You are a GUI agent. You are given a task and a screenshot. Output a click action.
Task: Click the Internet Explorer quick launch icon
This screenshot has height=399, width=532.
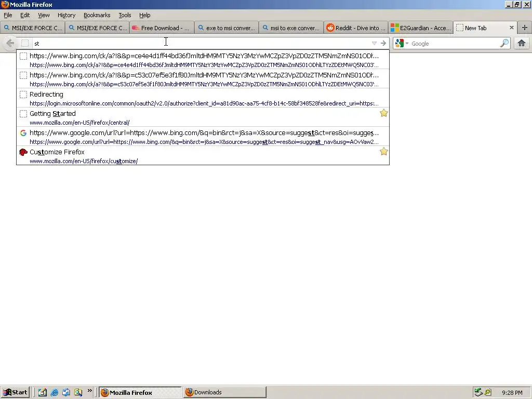point(54,392)
